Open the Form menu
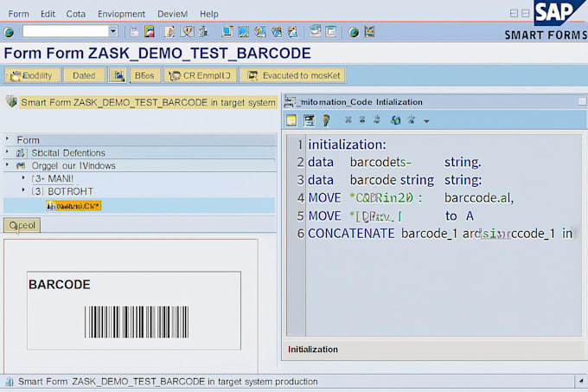588x392 pixels. coord(18,14)
